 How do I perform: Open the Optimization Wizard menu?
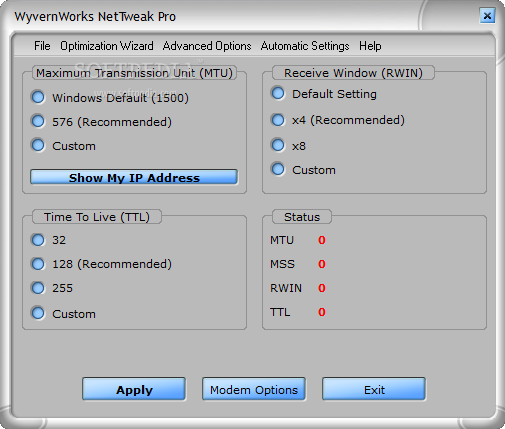(107, 46)
